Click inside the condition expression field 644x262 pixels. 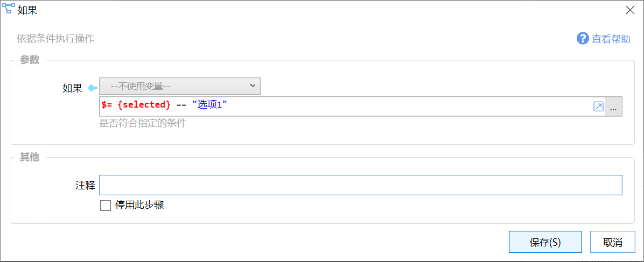point(345,107)
